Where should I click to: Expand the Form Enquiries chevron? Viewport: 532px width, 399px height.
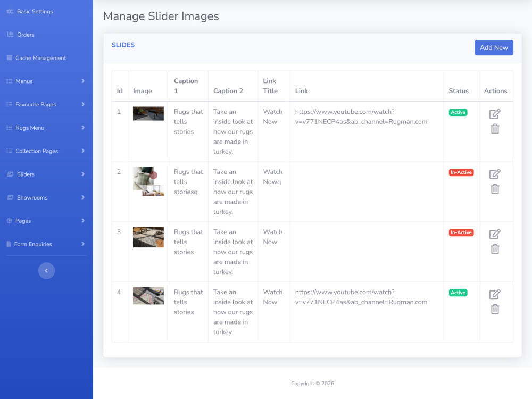click(x=83, y=244)
